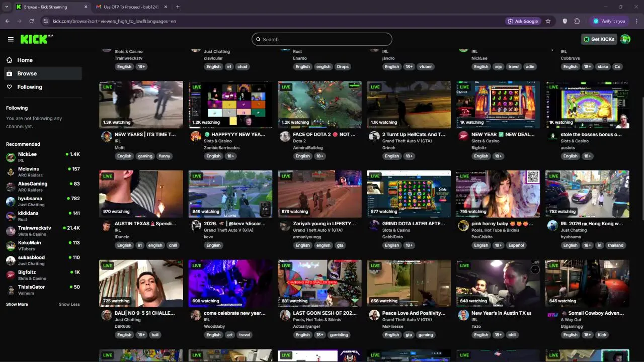The height and width of the screenshot is (362, 644).
Task: Click kevv streamer avatar
Action: [196, 226]
